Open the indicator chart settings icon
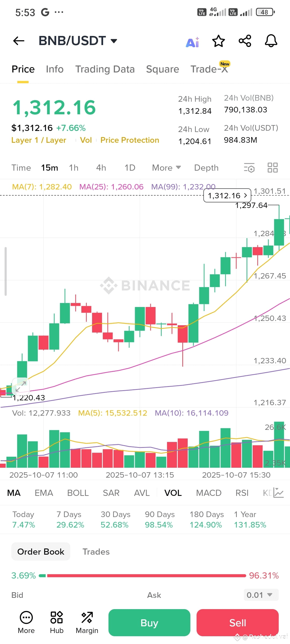 tap(278, 493)
